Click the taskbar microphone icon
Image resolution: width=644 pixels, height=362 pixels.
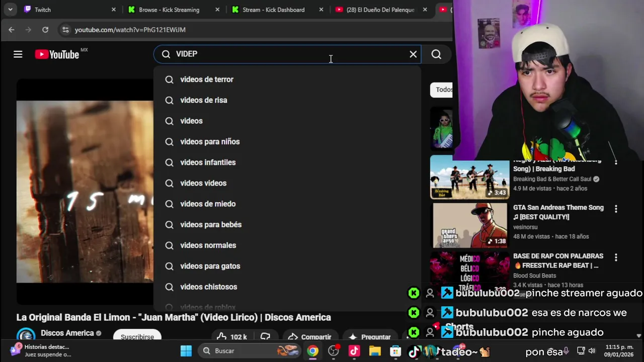click(x=566, y=351)
